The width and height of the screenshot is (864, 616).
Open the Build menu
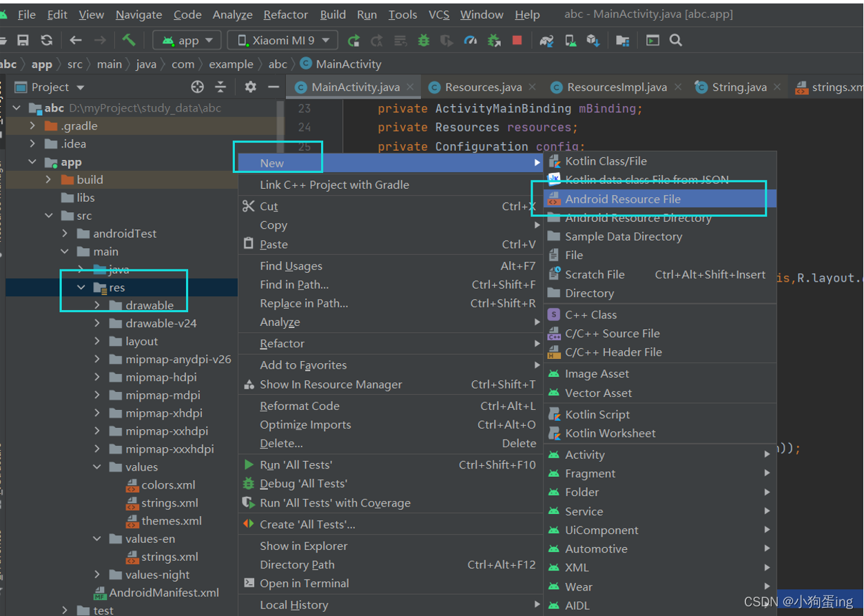[x=333, y=14]
